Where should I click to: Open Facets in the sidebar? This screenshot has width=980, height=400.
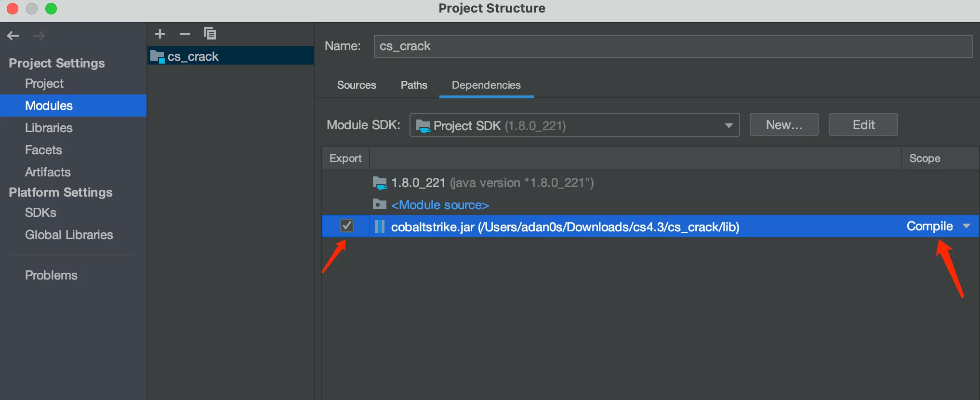tap(43, 150)
